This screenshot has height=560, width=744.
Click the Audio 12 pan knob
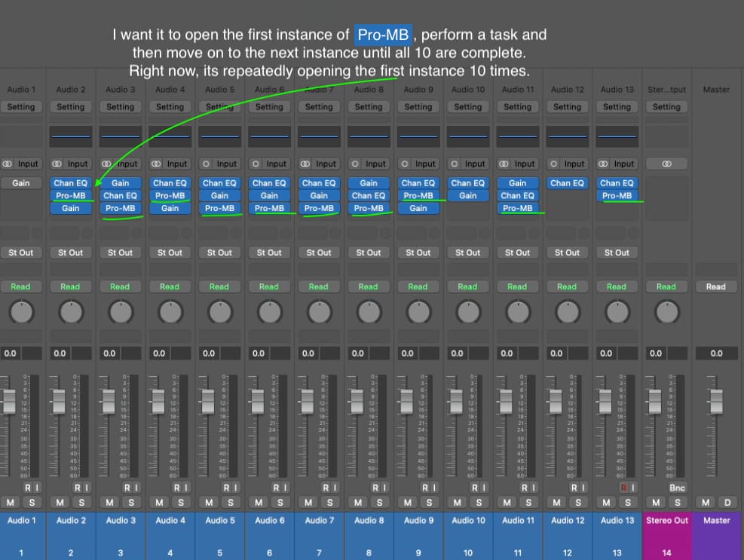(568, 312)
